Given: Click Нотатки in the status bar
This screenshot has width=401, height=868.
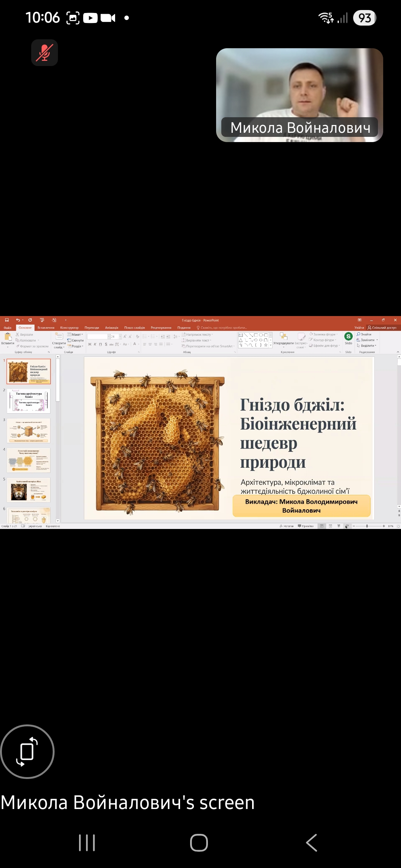Looking at the screenshot, I should point(286,526).
